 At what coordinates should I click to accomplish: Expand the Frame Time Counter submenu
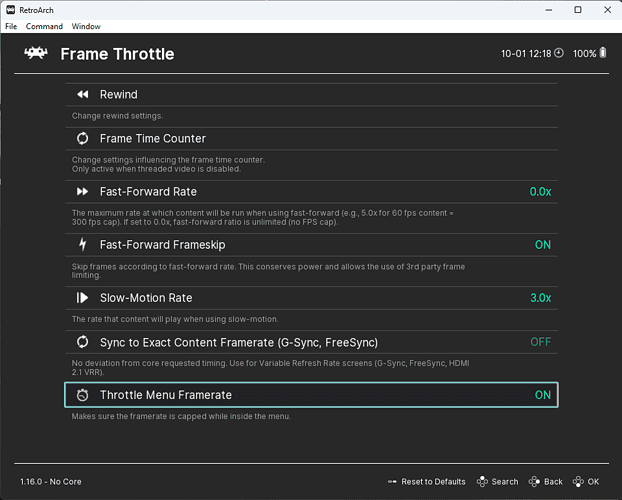[152, 139]
